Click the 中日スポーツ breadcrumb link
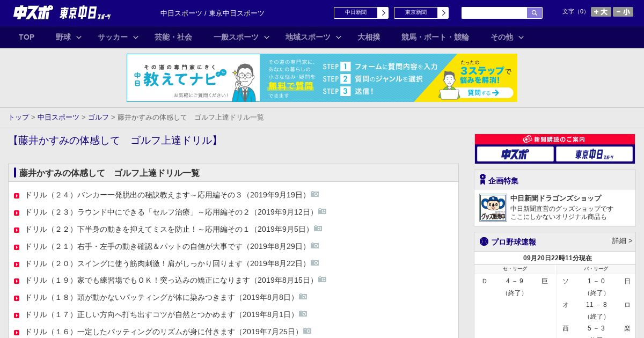This screenshot has height=338, width=644. point(58,117)
